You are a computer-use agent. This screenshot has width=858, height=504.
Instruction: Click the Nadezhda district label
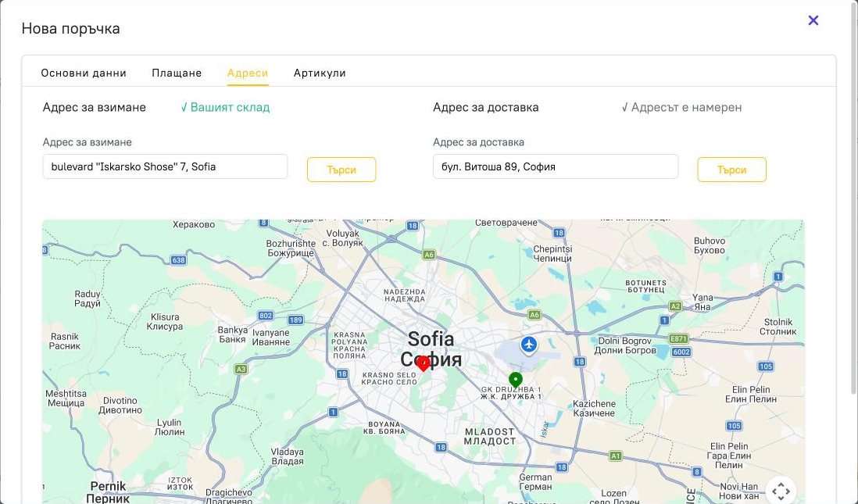point(404,295)
